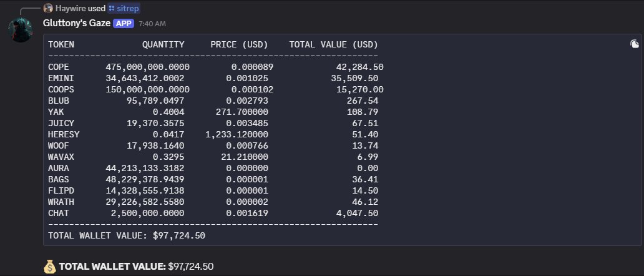The width and height of the screenshot is (644, 276).
Task: Select the TOTAL VALUE (USD) header
Action: (x=333, y=44)
